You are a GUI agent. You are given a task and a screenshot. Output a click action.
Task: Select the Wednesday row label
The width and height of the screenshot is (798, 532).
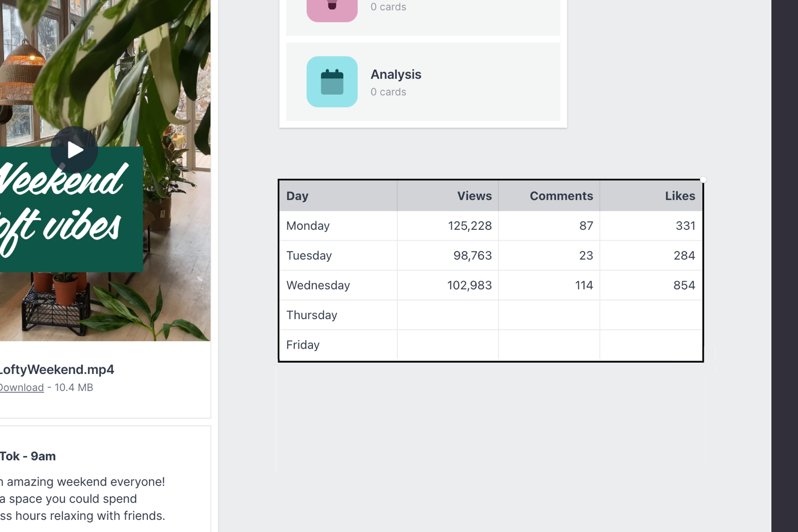pos(318,285)
